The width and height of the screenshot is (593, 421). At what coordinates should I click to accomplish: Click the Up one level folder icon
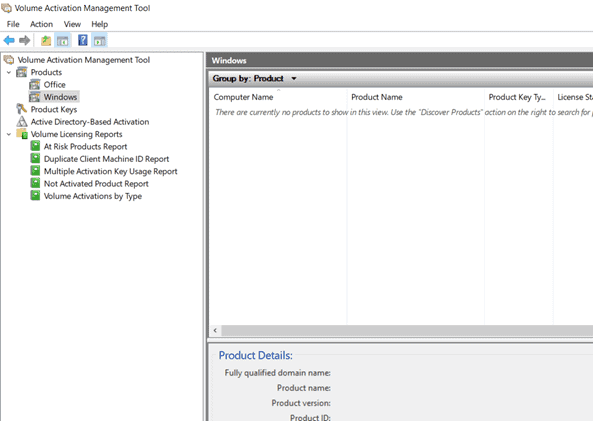pos(46,40)
